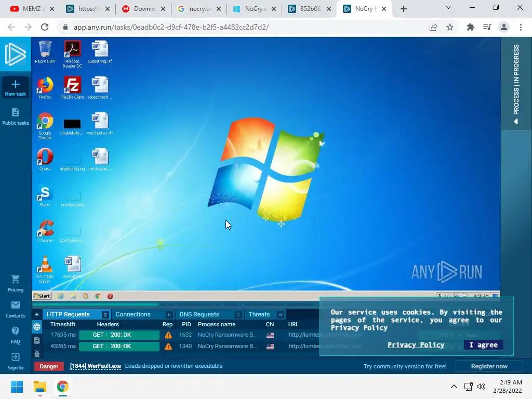Image resolution: width=532 pixels, height=399 pixels.
Task: Select VLC media player desktop icon
Action: point(45,270)
